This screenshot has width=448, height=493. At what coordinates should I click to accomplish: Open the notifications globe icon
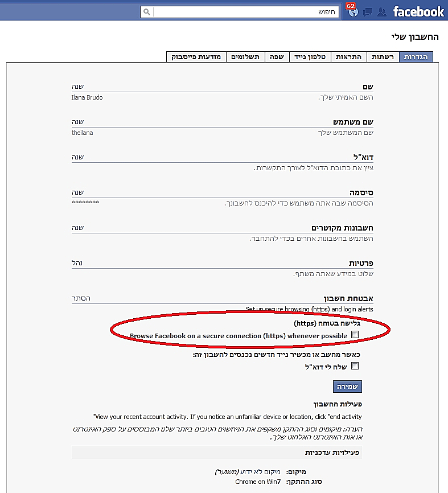(352, 11)
